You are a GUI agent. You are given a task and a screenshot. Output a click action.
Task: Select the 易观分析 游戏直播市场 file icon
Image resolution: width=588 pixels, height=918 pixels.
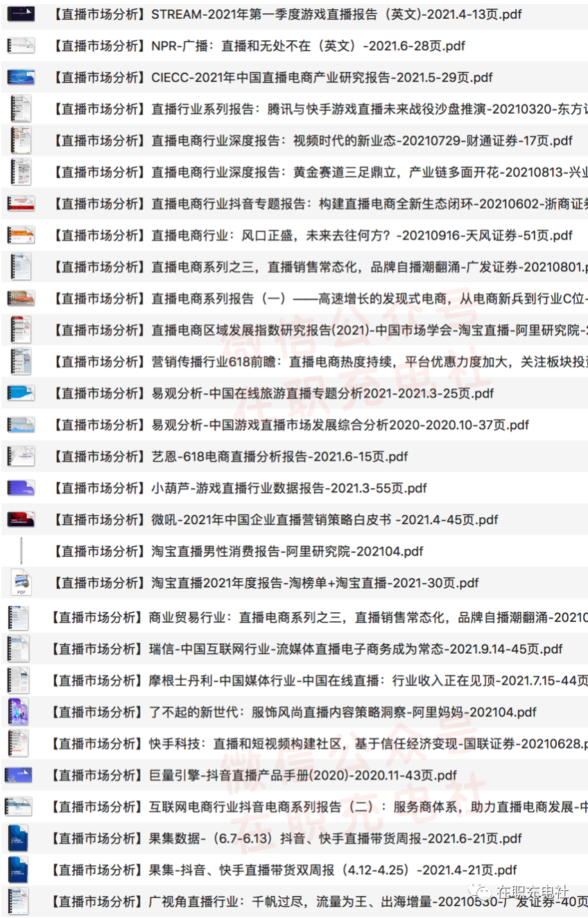[x=21, y=424]
